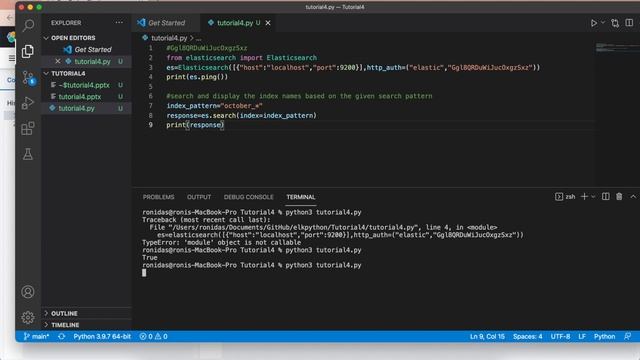
Task: Open errors and warnings count in status bar
Action: [x=153, y=336]
